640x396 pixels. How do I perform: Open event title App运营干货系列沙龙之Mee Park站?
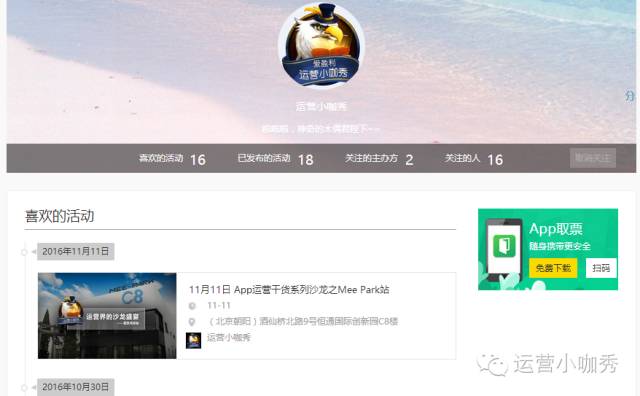289,290
